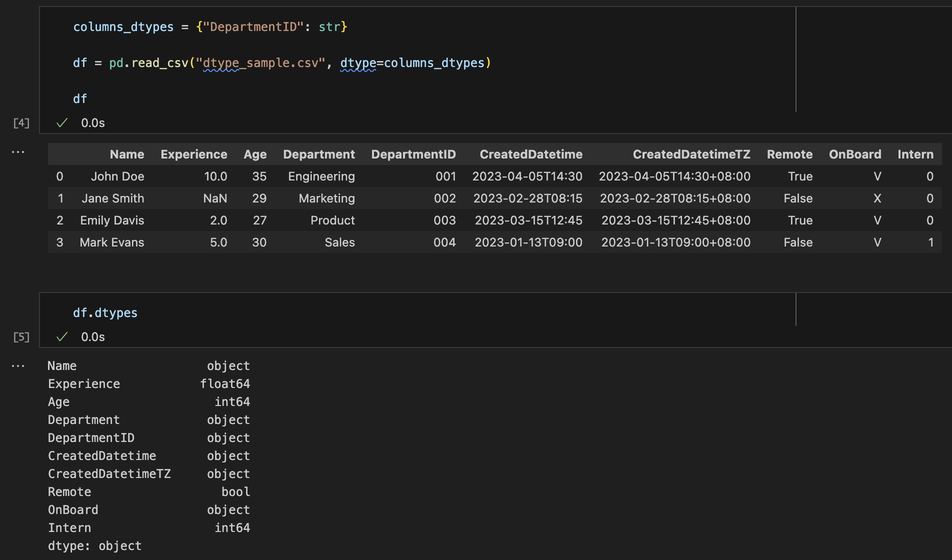This screenshot has width=952, height=560.
Task: Select the OnBoard column header
Action: 855,154
